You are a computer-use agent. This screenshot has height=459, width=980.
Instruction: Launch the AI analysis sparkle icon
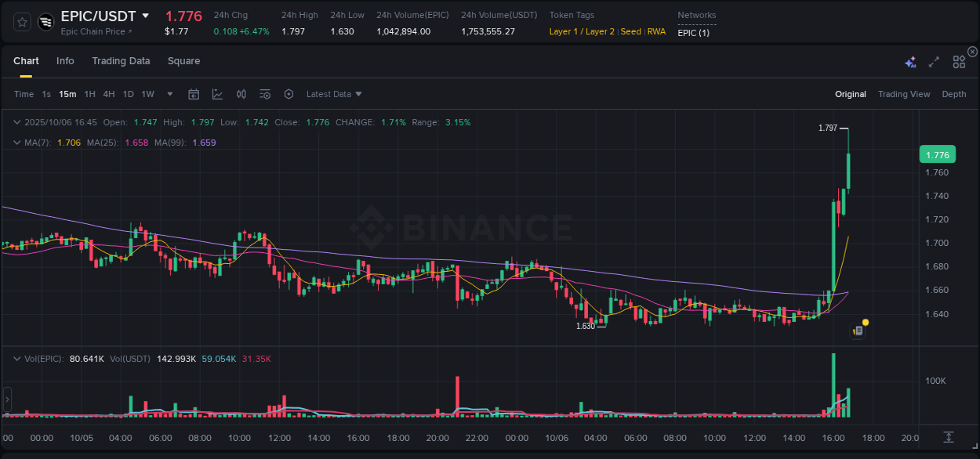click(909, 61)
